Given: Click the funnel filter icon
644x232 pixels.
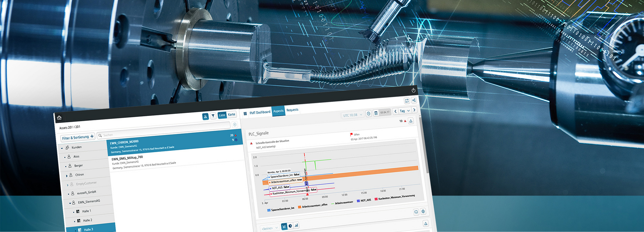Looking at the screenshot, I should pos(213,116).
